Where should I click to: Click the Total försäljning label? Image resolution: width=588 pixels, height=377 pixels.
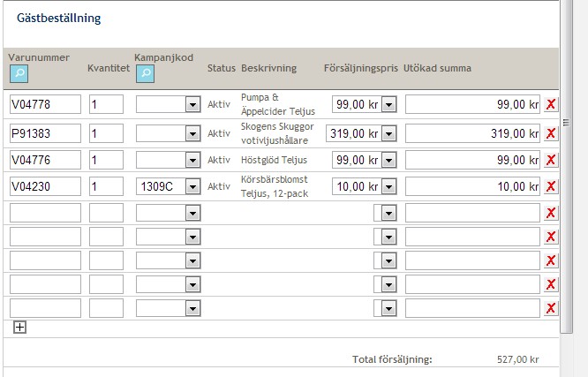coord(392,359)
